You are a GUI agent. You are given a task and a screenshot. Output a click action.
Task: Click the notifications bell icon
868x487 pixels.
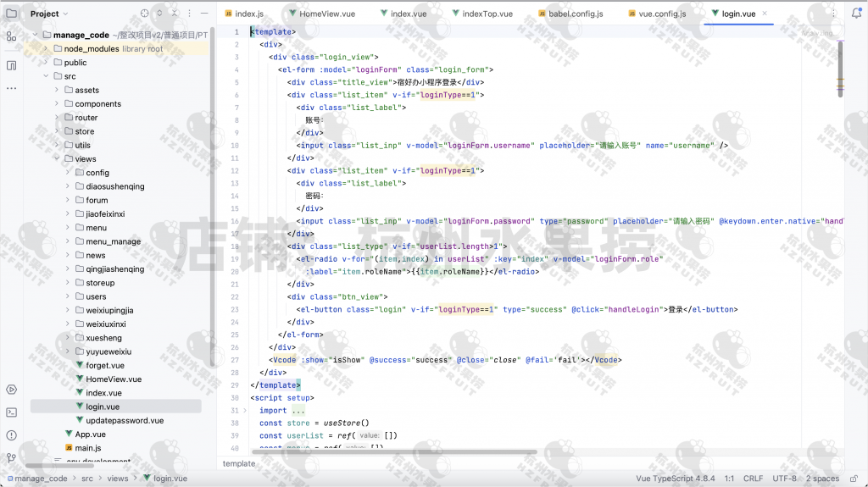856,14
